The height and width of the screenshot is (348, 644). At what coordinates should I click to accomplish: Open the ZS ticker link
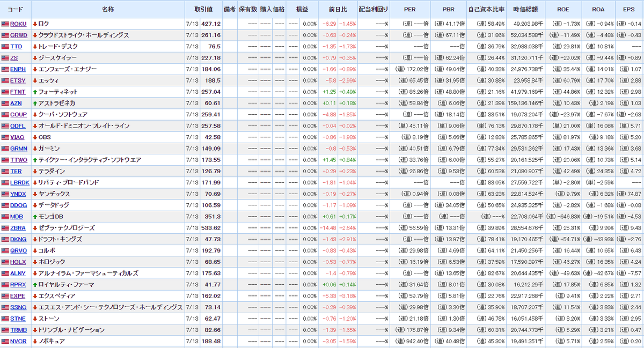tap(14, 58)
